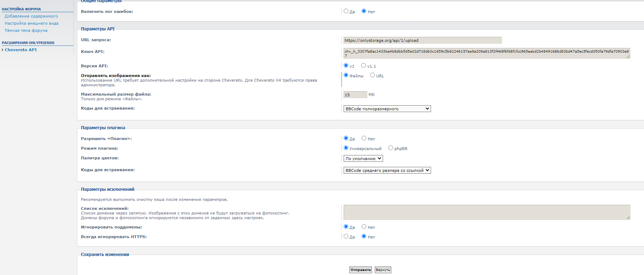Click the 'МБ' unit next to file size
644x275 pixels.
point(372,95)
